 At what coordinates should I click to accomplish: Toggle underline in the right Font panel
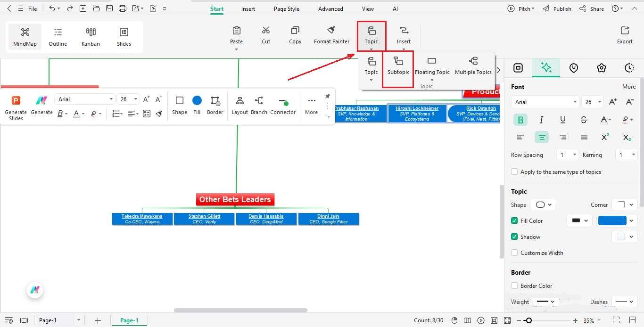(x=562, y=120)
